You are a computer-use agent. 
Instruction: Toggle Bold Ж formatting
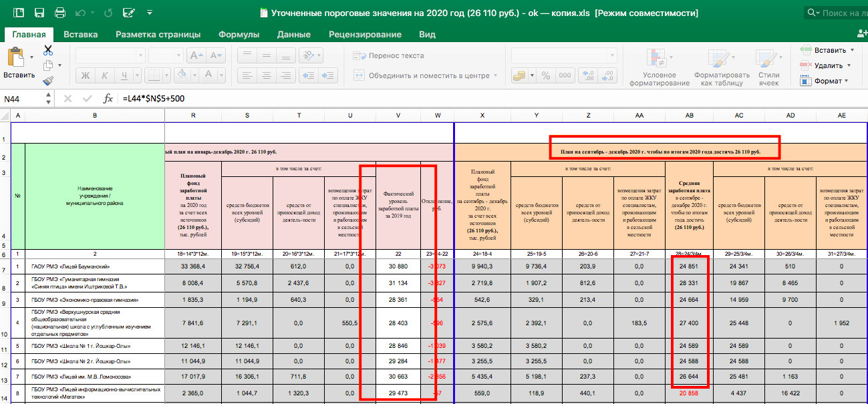pyautogui.click(x=86, y=75)
